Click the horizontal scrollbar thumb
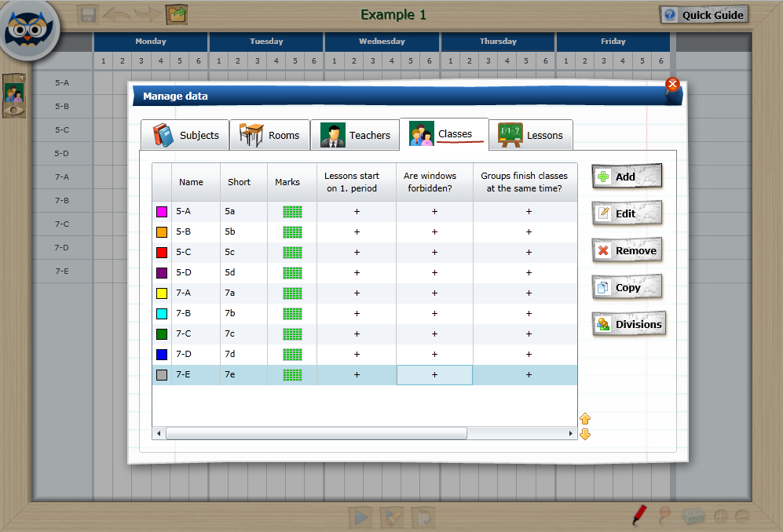This screenshot has width=783, height=532. click(316, 433)
